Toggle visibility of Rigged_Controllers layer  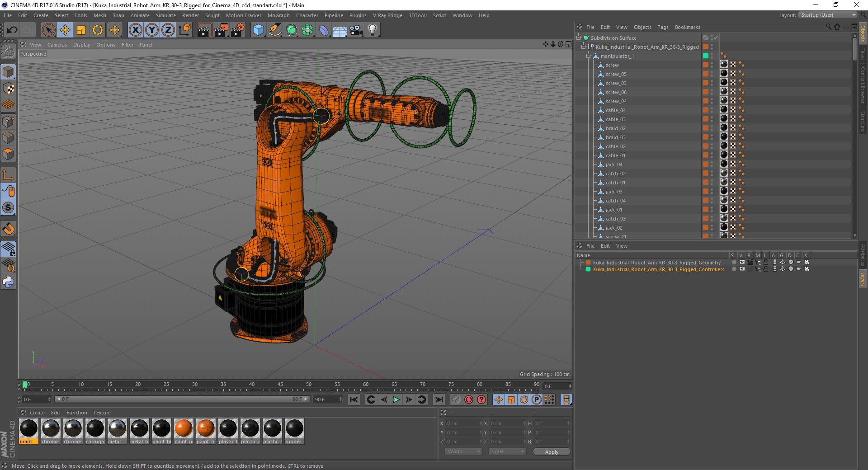742,269
